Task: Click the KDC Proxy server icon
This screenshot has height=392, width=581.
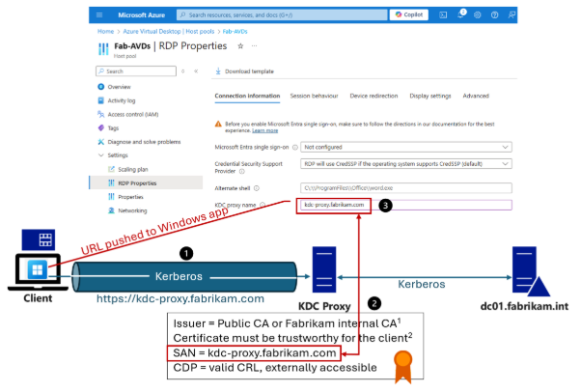Action: click(324, 269)
